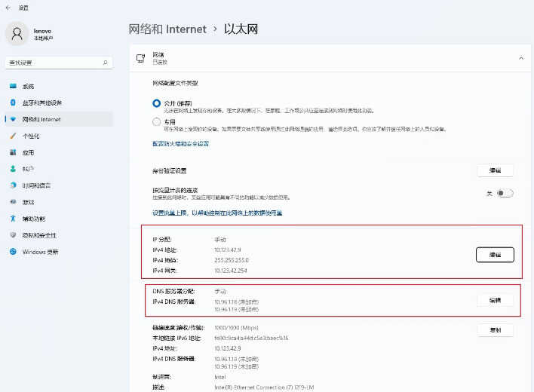
Task: Click 编辑 button next to IP 分配
Action: 495,254
